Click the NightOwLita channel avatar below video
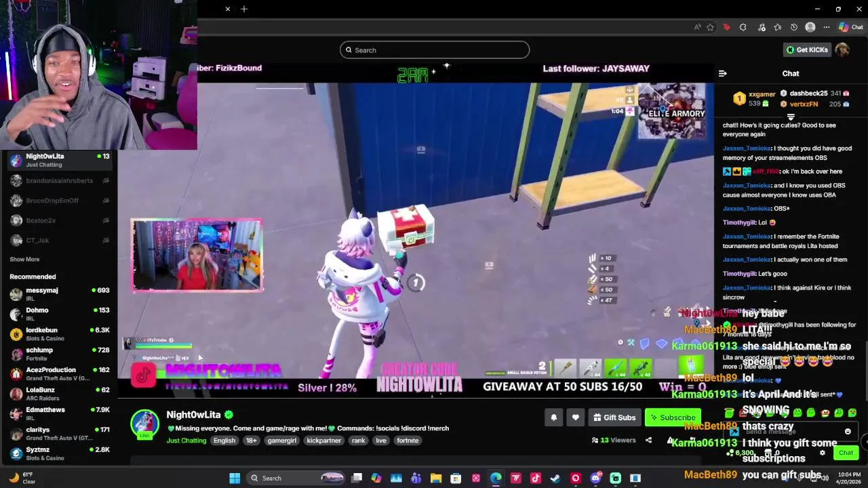868x488 pixels. click(144, 424)
